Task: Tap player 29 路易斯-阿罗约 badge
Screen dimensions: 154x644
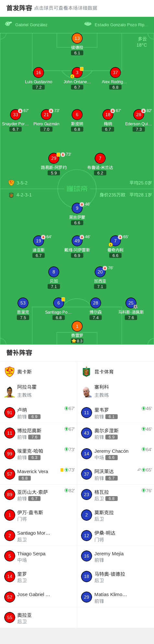Action: tap(54, 158)
